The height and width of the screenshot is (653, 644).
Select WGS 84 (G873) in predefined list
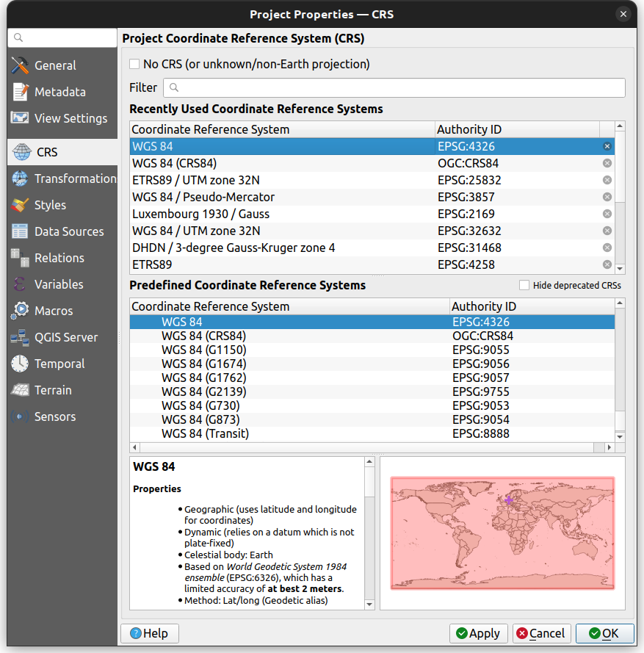[x=372, y=419]
